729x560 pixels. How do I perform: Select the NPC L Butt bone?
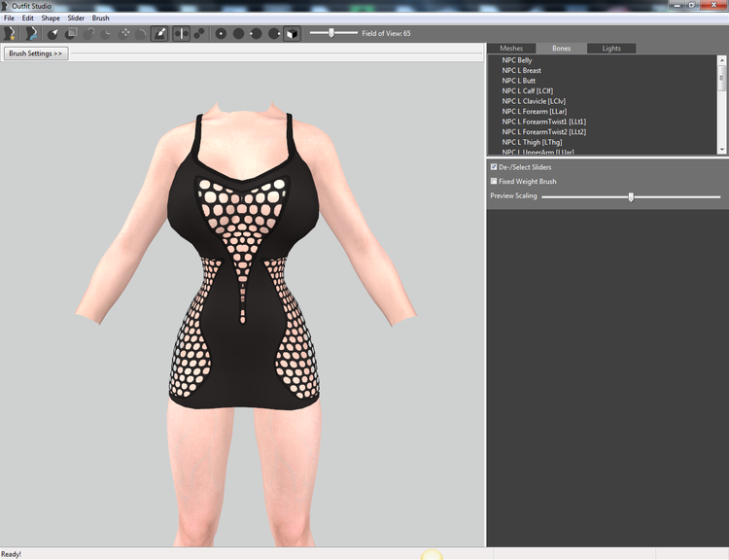tap(518, 81)
